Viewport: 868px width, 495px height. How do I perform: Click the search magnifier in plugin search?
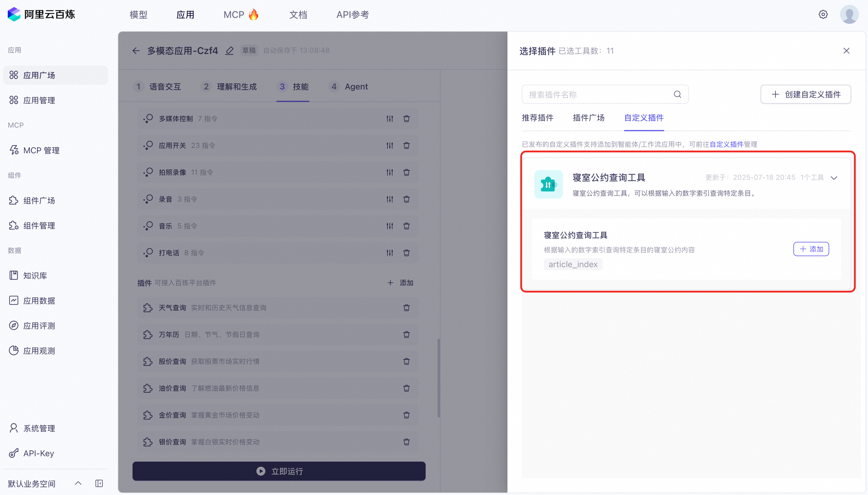677,95
